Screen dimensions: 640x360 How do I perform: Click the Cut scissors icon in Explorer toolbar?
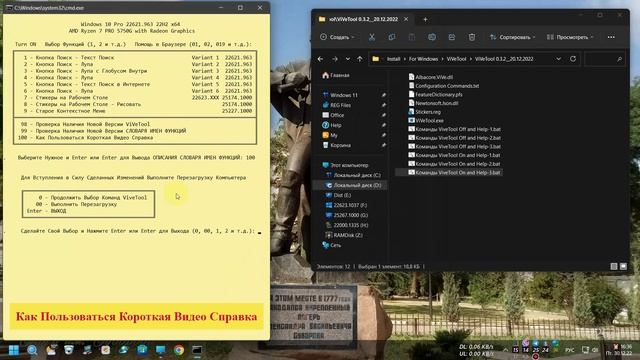point(371,37)
